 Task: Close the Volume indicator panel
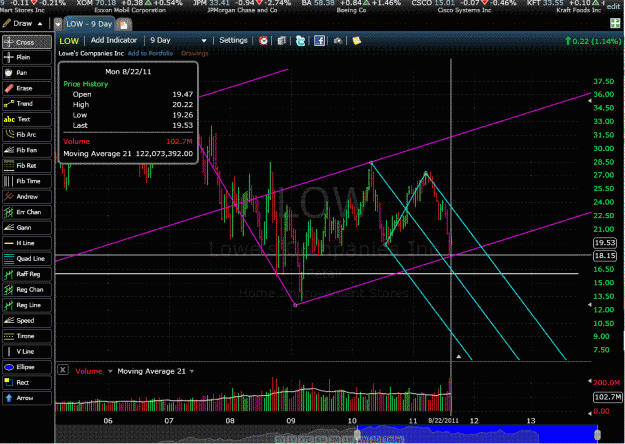(63, 370)
